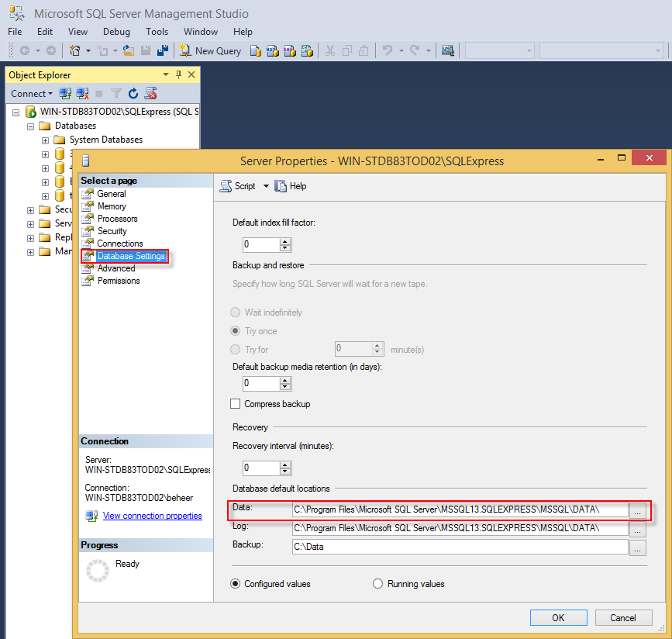The height and width of the screenshot is (639, 672).
Task: Click the Cut scissors icon
Action: (x=329, y=50)
